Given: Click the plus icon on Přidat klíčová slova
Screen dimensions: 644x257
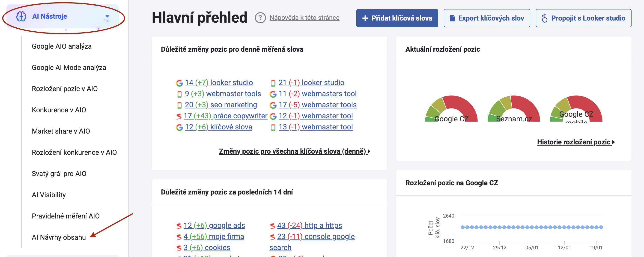Looking at the screenshot, I should coord(365,18).
